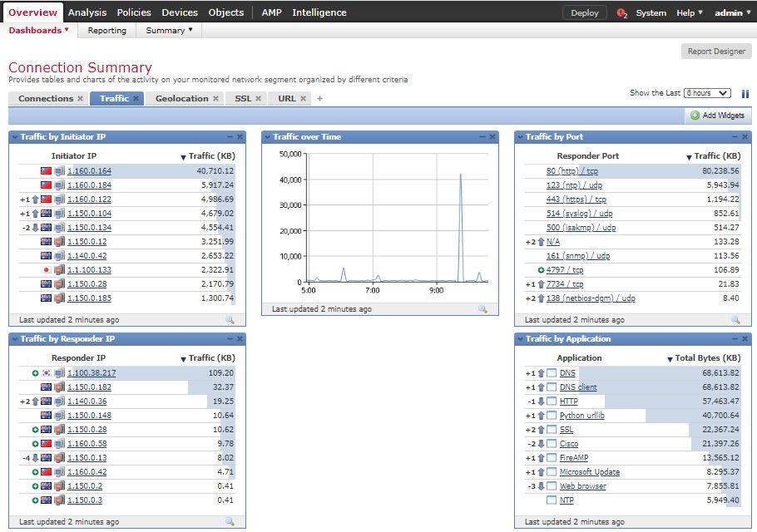Collapse the Traffic by Responder IP widget chevron
This screenshot has width=757, height=532.
coord(15,339)
